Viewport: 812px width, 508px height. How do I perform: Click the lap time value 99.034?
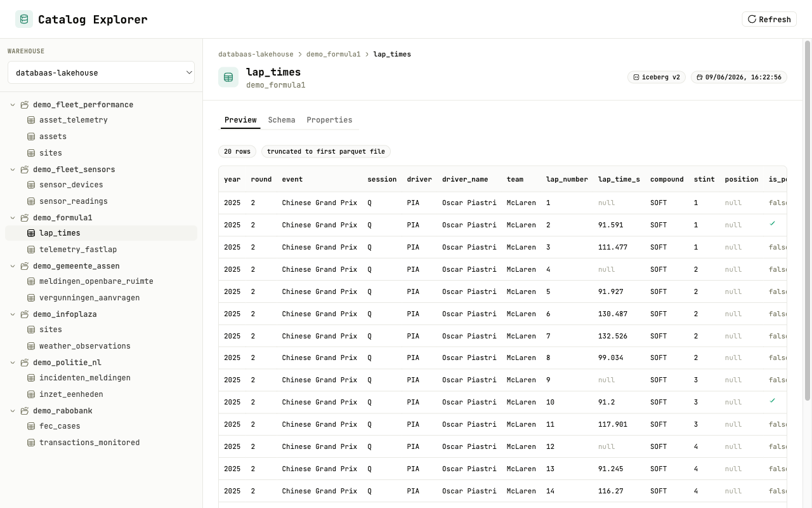point(610,358)
